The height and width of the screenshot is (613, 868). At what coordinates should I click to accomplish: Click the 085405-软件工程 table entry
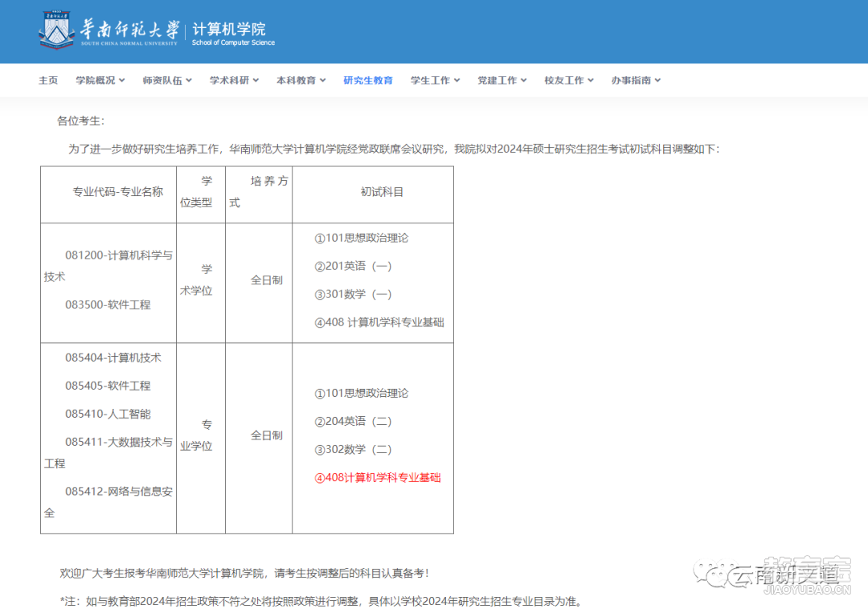[108, 386]
